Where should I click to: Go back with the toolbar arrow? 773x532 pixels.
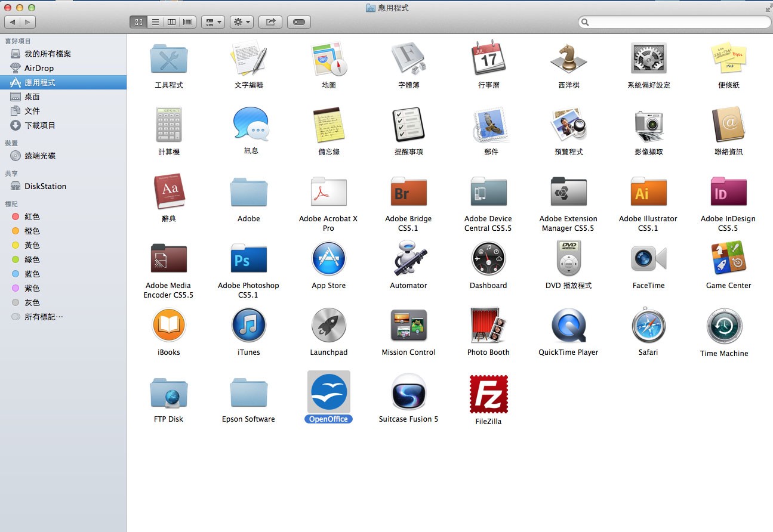[x=12, y=22]
